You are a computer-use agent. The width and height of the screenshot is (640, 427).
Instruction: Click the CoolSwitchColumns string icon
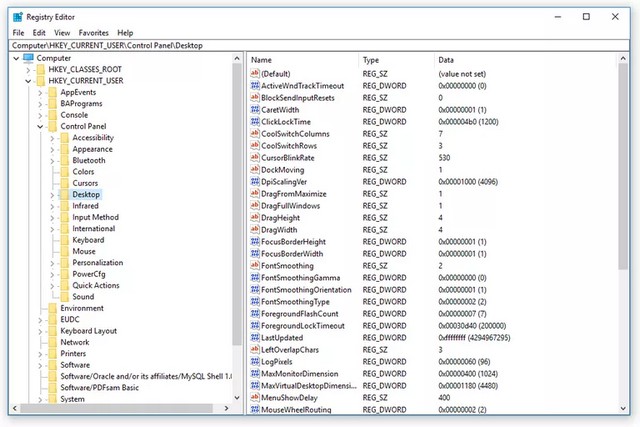point(255,133)
